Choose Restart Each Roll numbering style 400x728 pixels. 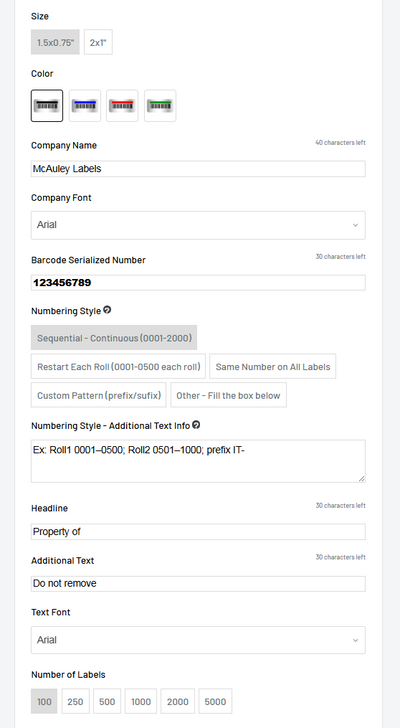click(x=118, y=366)
